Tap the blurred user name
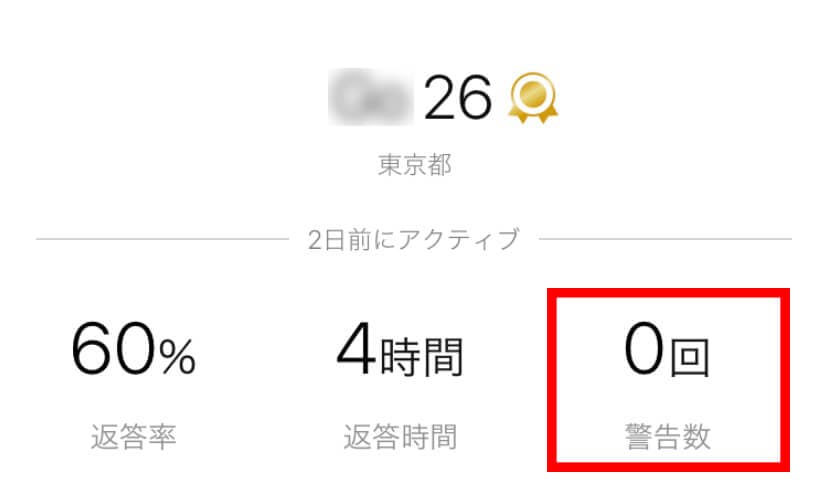This screenshot has width=828, height=495. (x=371, y=97)
